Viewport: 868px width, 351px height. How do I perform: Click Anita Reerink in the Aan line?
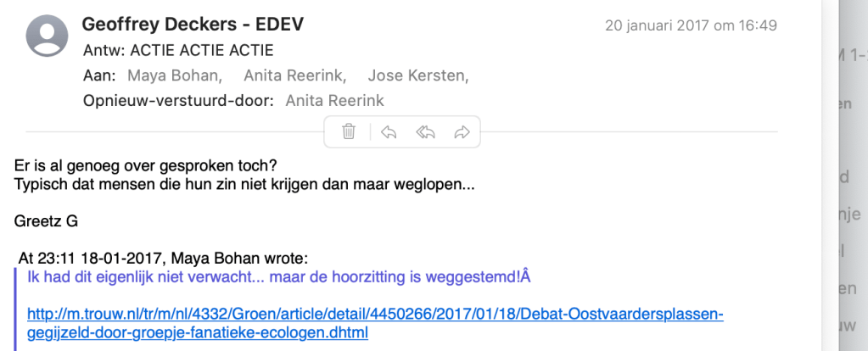294,75
